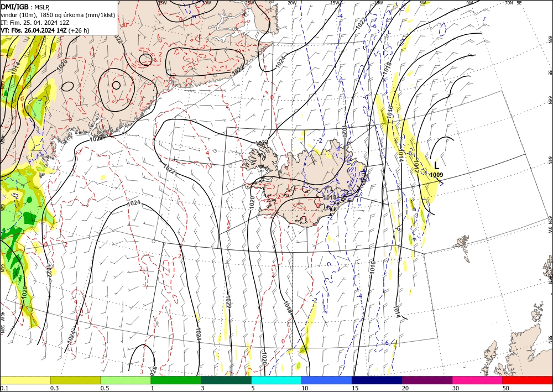Click the '70N' label in top right

pos(509,2)
